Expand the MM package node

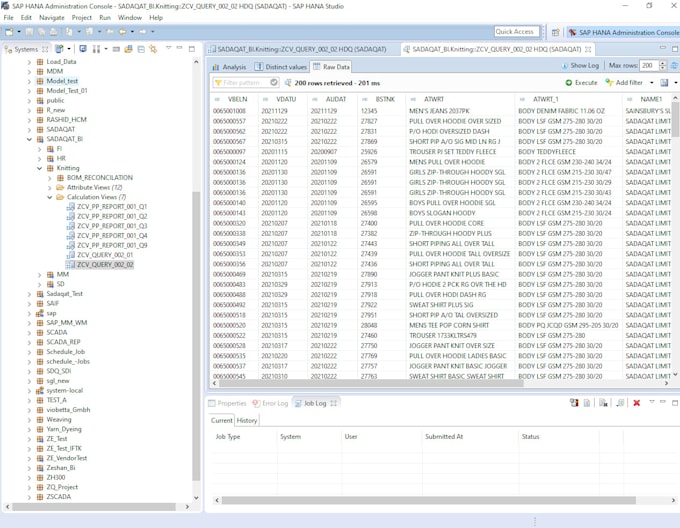point(39,275)
